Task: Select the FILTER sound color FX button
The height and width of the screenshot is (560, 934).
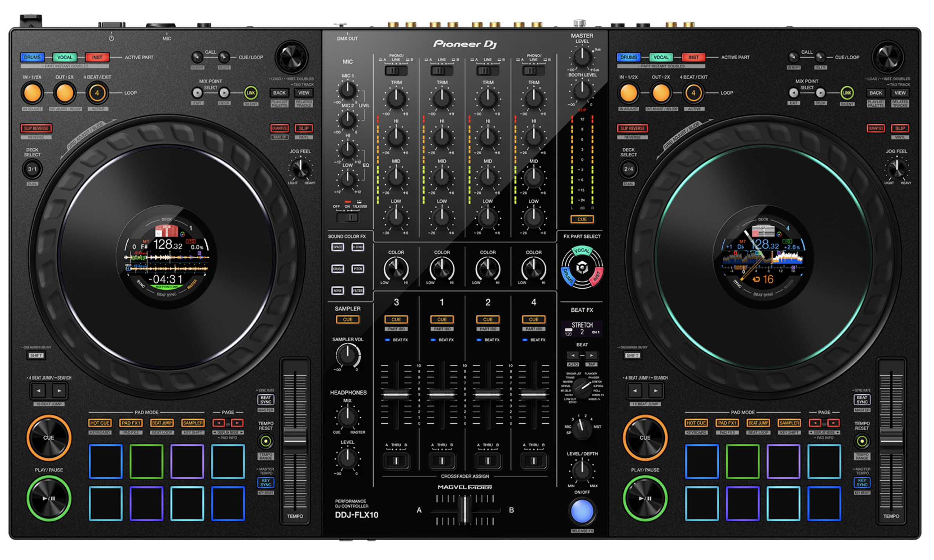Action: click(358, 291)
